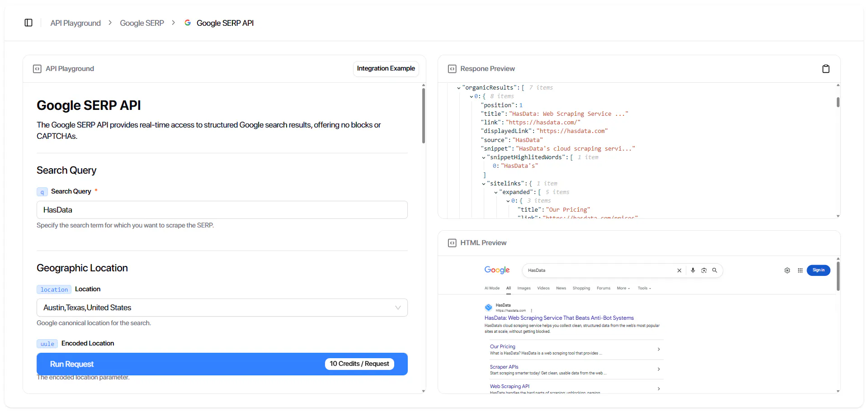This screenshot has width=868, height=412.
Task: Open the More dropdown in Google tabs
Action: [x=623, y=288]
